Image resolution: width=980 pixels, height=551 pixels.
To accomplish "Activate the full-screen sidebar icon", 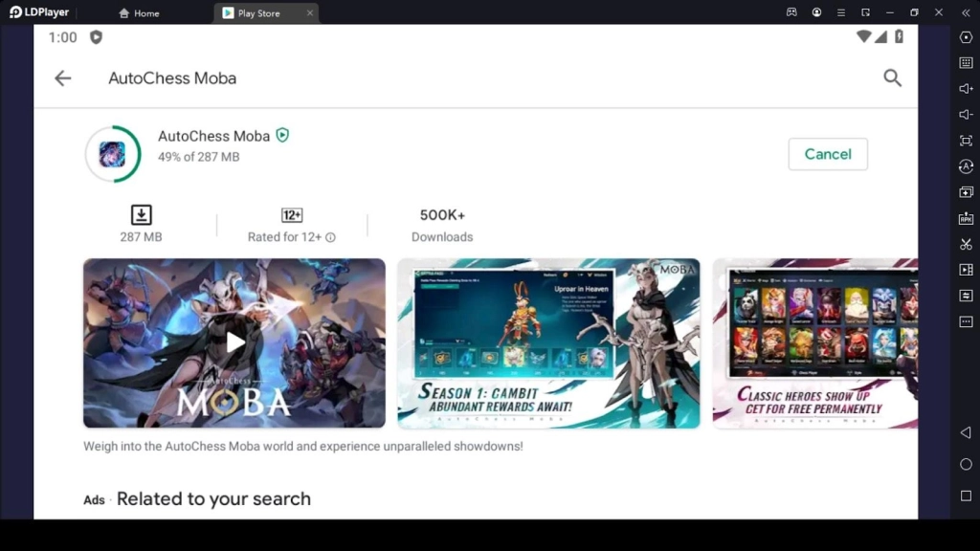I will point(966,141).
